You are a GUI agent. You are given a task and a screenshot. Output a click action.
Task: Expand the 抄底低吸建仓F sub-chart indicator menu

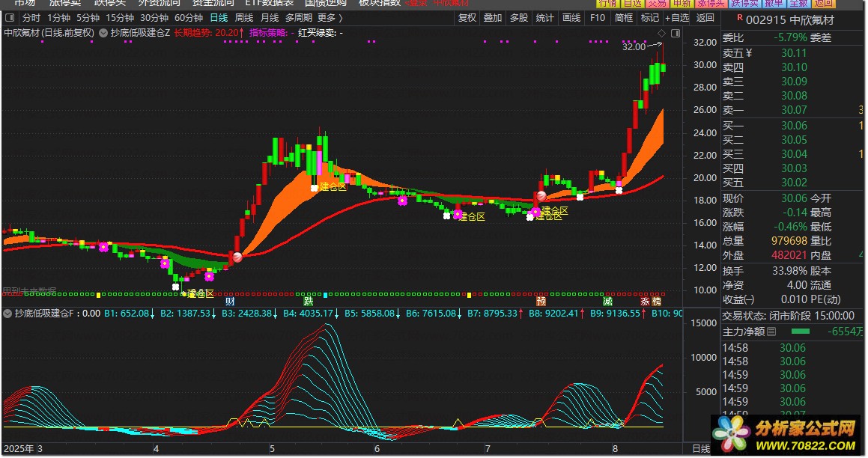pyautogui.click(x=7, y=314)
